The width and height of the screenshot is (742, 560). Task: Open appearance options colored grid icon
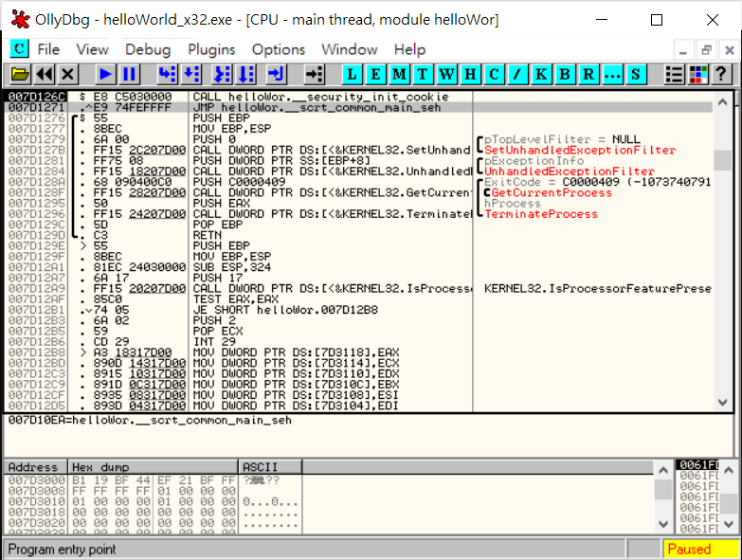click(698, 74)
